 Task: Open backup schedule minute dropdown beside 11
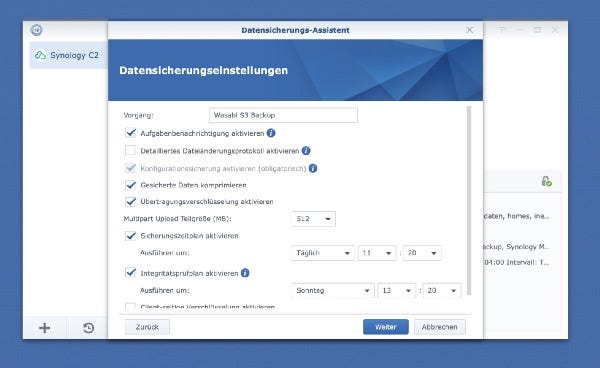422,253
